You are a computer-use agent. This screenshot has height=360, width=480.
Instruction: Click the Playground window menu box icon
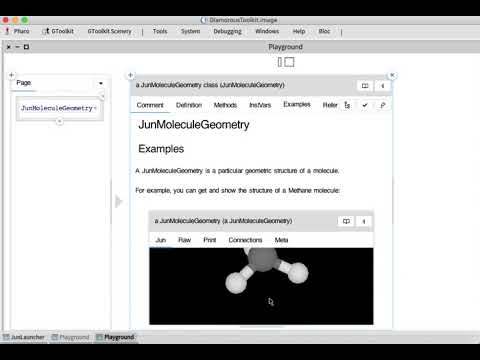pyautogui.click(x=26, y=47)
